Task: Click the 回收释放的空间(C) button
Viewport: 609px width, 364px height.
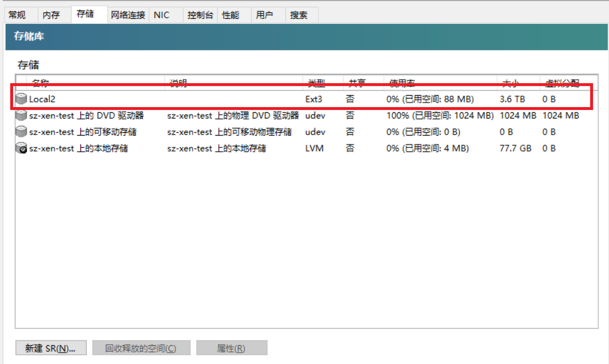Action: click(x=141, y=347)
